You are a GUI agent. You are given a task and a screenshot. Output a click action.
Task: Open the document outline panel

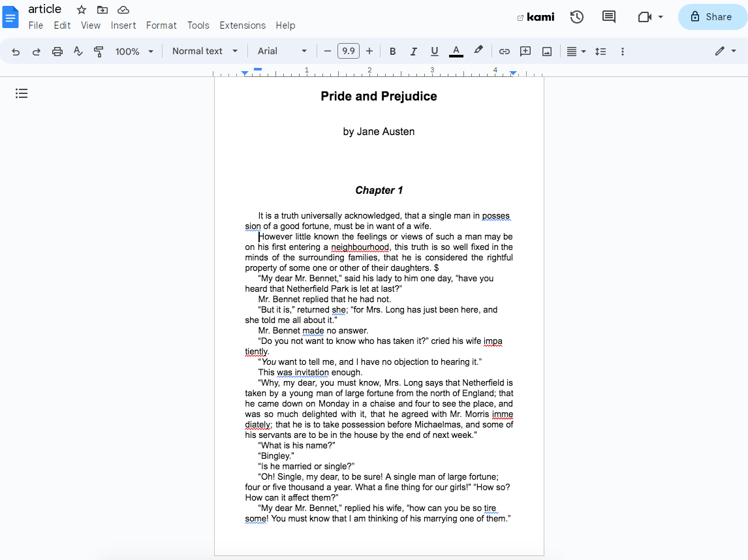pyautogui.click(x=22, y=93)
